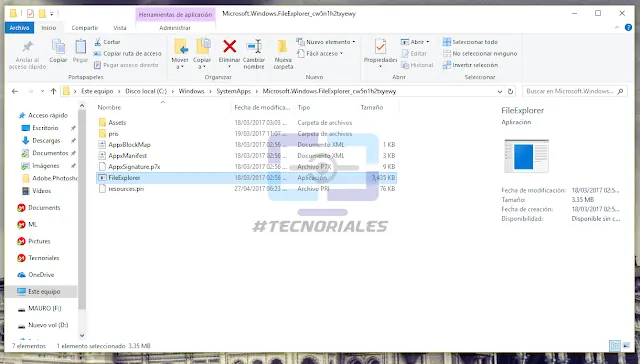This screenshot has height=364, width=640.
Task: Open recent locations dropdown arrow
Action: point(42,91)
